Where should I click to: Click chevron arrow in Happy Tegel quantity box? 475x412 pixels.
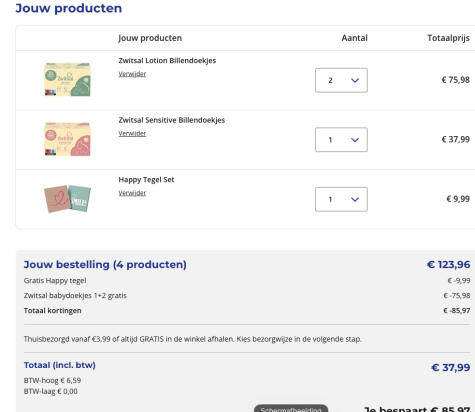[355, 199]
